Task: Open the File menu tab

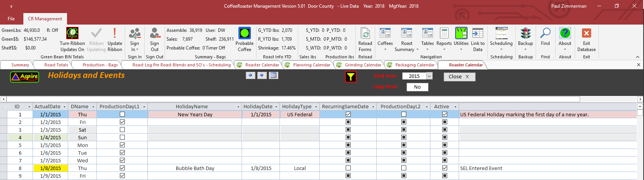Action: pyautogui.click(x=11, y=19)
